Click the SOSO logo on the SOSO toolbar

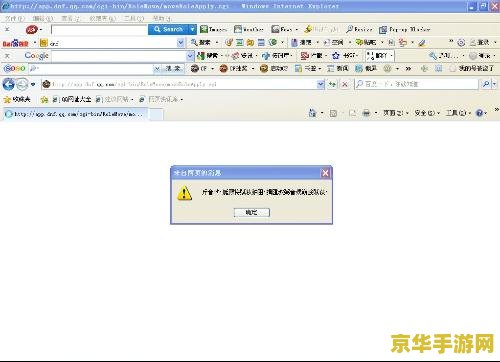pyautogui.click(x=14, y=68)
